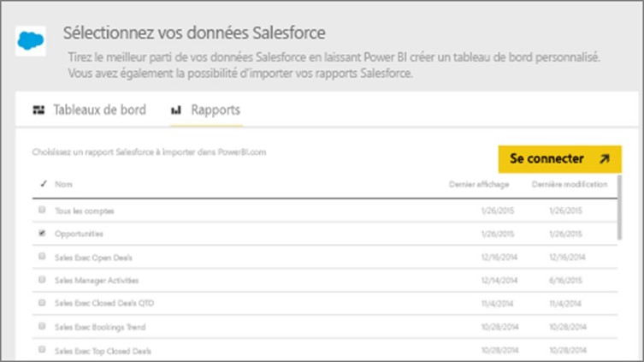644x362 pixels.
Task: Check the Sales Exec Bookings Trend checkbox
Action: pos(42,326)
